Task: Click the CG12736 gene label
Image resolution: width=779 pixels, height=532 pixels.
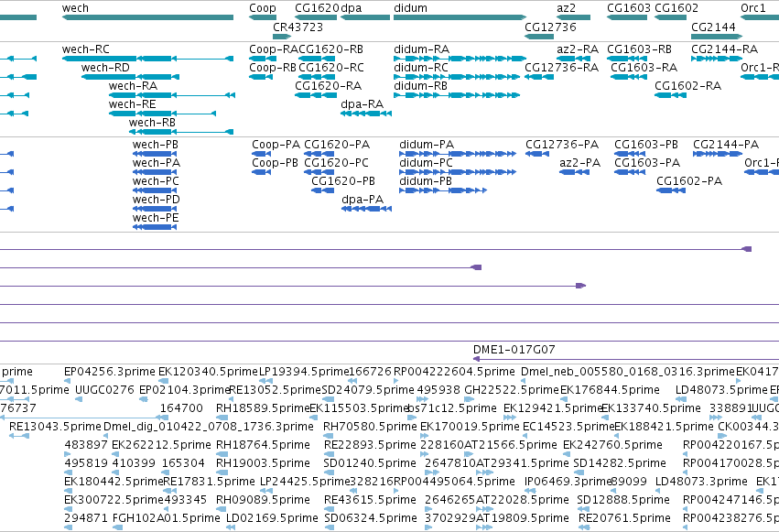Action: point(550,27)
